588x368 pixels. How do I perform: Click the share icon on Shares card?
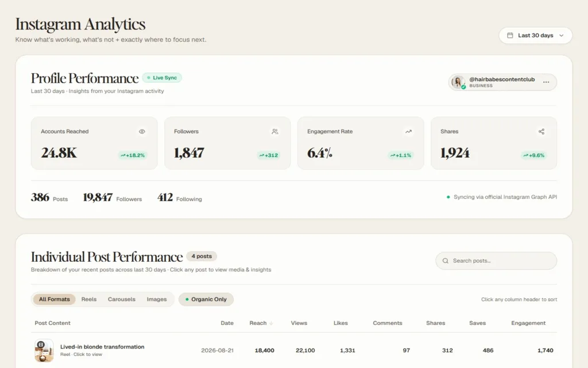pyautogui.click(x=541, y=132)
